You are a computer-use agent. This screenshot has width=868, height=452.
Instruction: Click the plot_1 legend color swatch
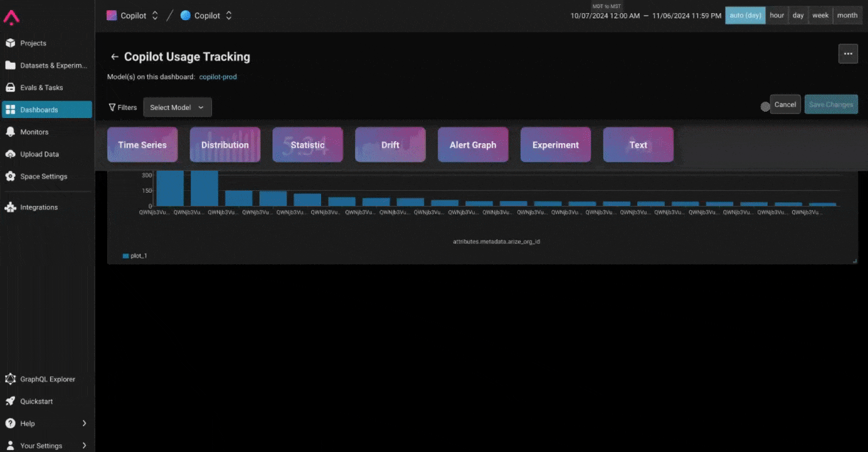pos(125,256)
